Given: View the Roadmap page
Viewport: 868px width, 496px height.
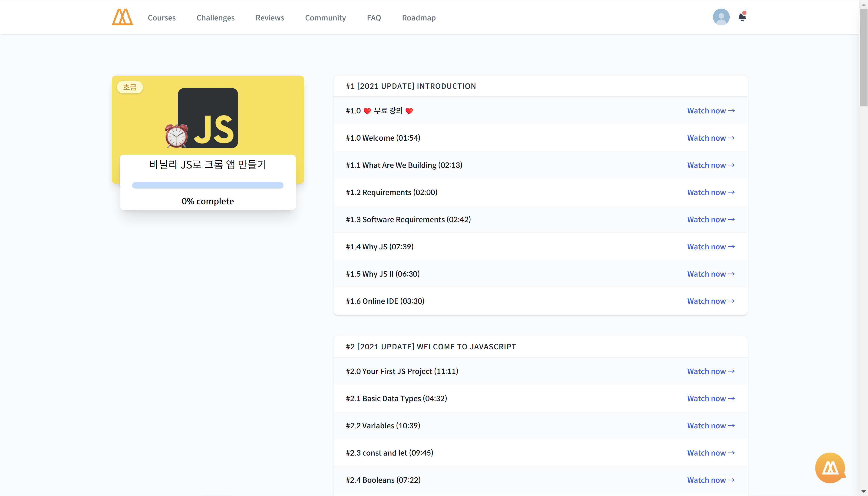Looking at the screenshot, I should 419,18.
